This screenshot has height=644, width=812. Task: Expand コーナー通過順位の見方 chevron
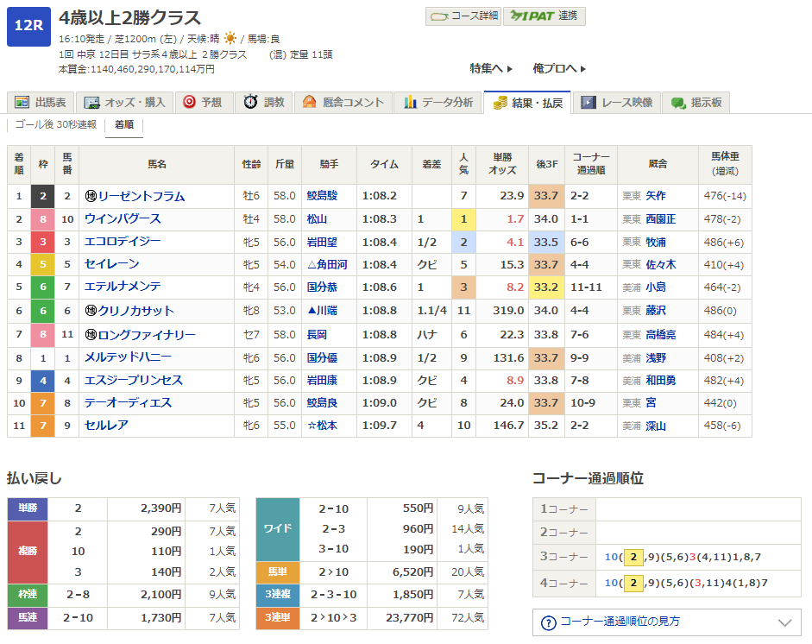coord(784,622)
